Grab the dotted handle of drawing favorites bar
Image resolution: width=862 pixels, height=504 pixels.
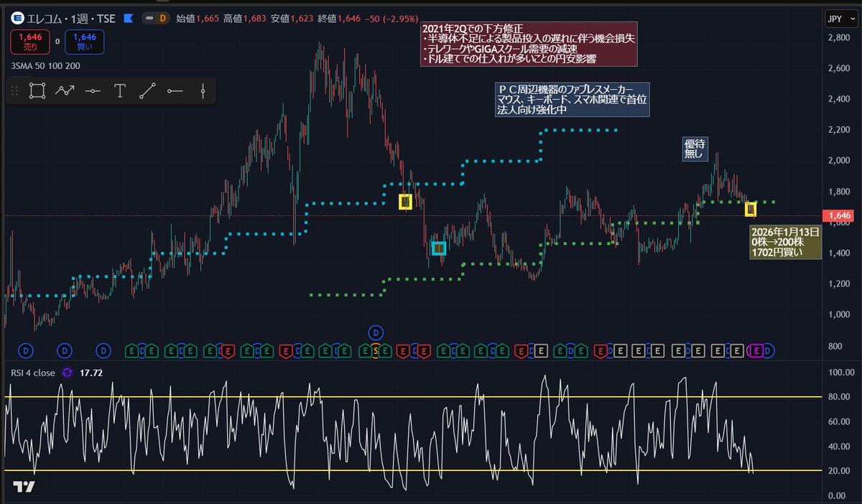tap(16, 90)
